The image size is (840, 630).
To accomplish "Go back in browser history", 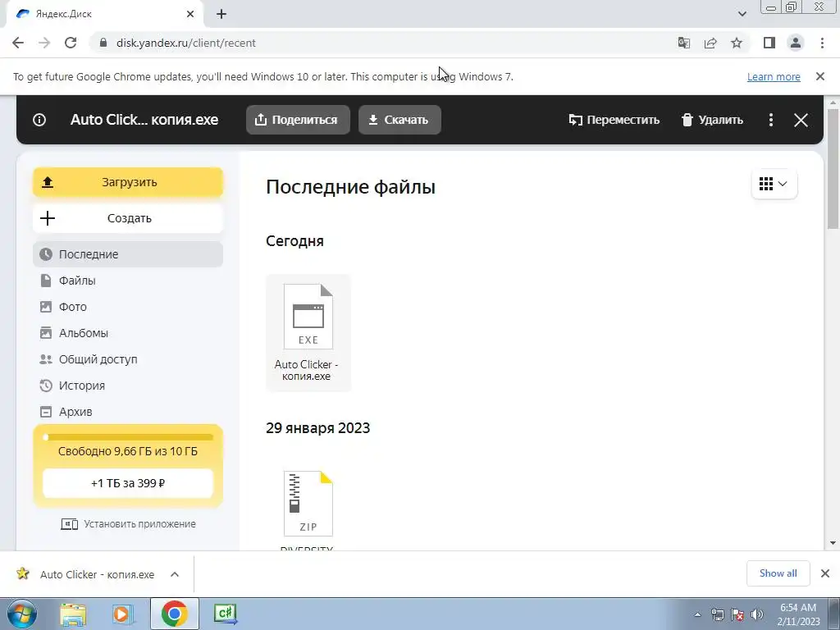I will (x=18, y=43).
